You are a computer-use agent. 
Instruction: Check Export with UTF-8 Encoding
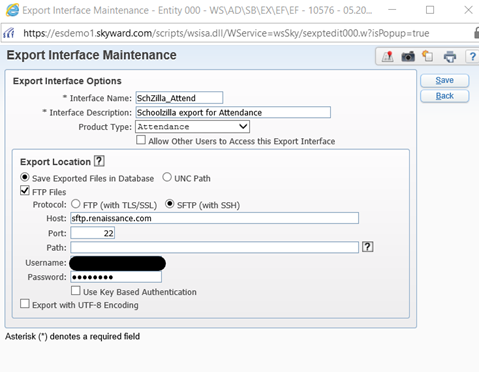tap(25, 304)
